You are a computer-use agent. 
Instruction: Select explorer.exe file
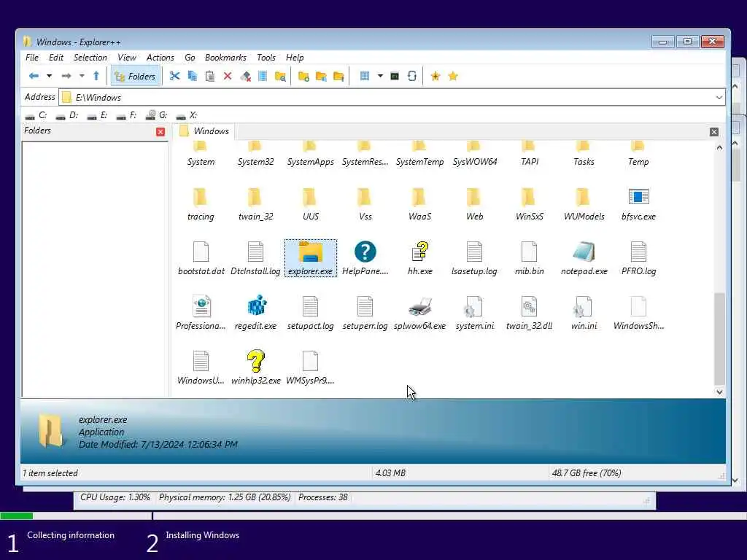tap(311, 258)
